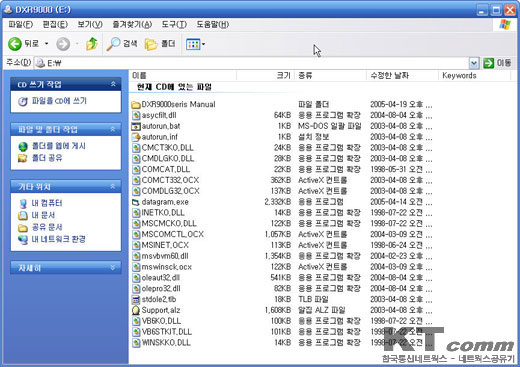Select the autorun.inf file icon
Screen dimensions: 520x367
[x=136, y=137]
